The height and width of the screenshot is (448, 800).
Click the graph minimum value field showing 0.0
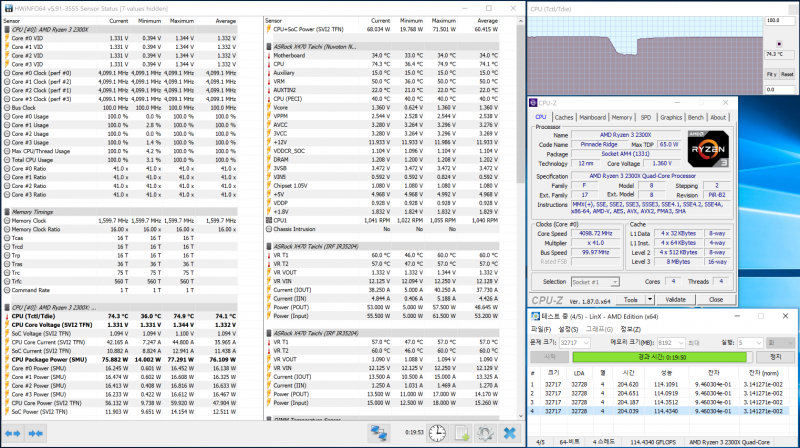pos(779,89)
